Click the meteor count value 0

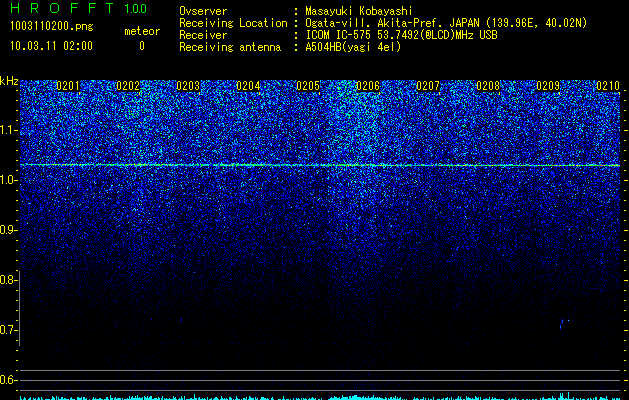click(x=142, y=46)
